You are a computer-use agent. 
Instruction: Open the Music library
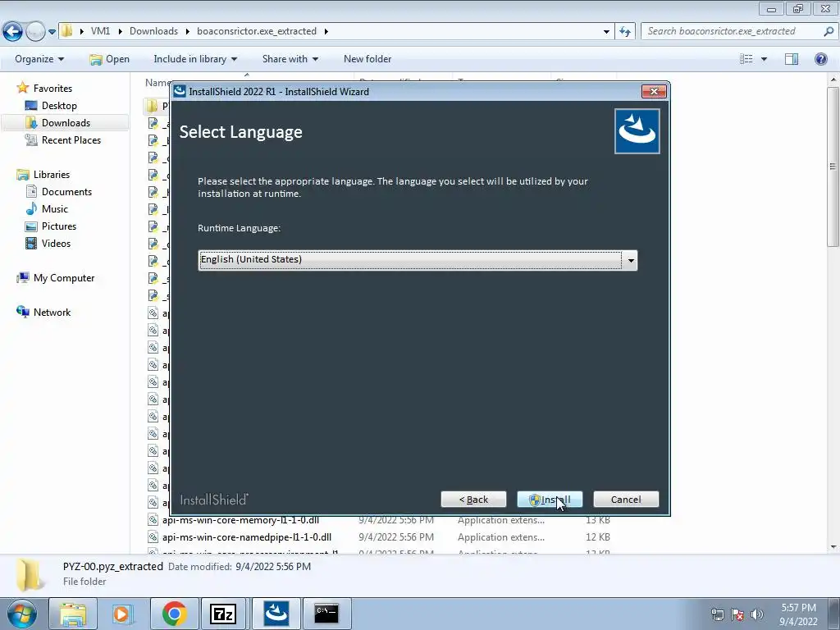pyautogui.click(x=55, y=209)
